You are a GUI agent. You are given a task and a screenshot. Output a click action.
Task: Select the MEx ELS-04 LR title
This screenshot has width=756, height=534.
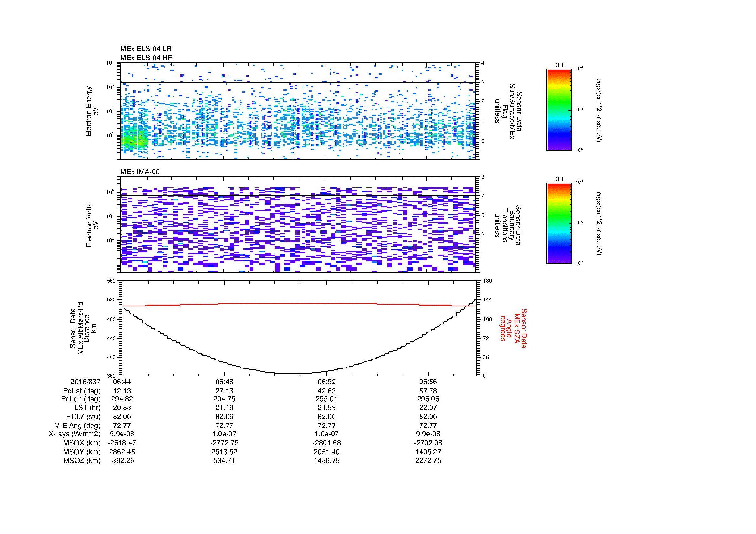tap(145, 49)
